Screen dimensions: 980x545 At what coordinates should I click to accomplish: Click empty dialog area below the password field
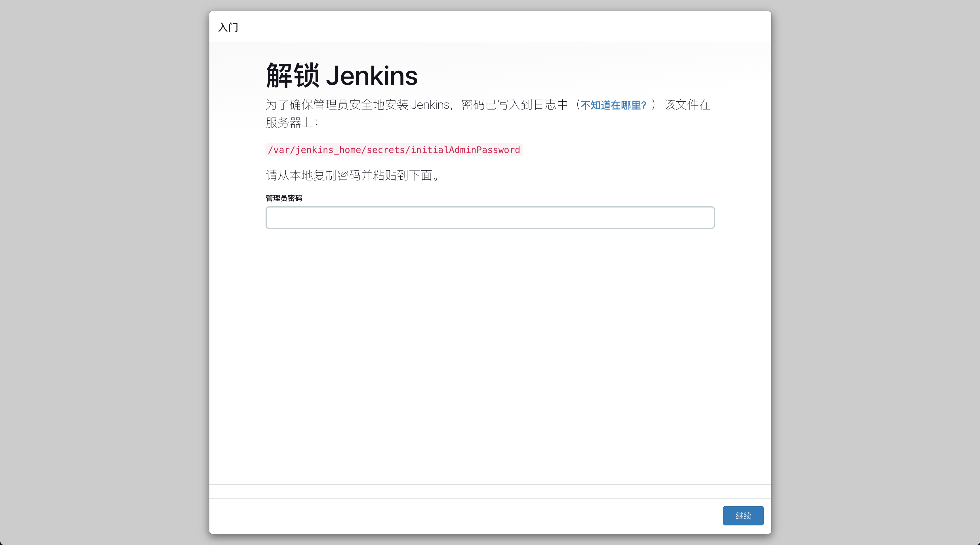(490, 343)
